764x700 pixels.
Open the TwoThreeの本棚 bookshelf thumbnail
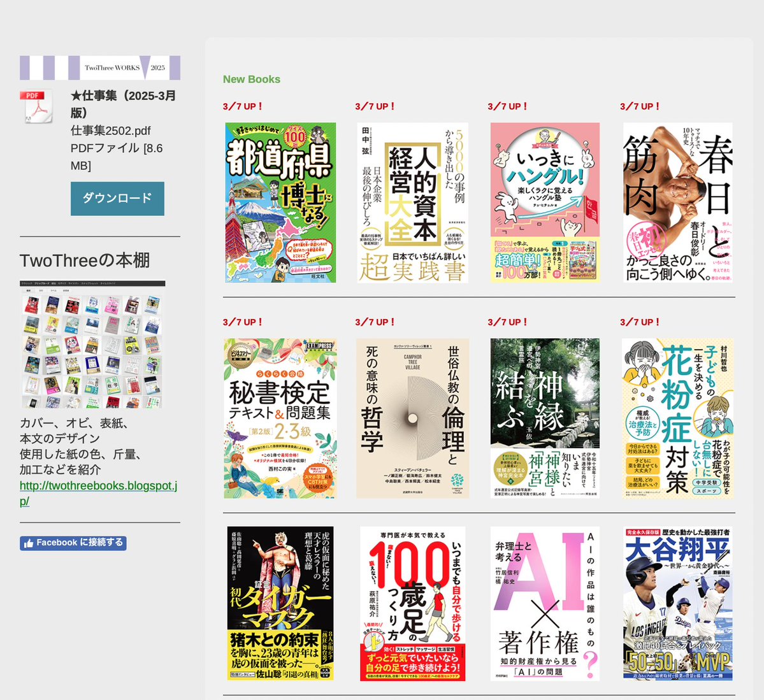click(x=92, y=344)
